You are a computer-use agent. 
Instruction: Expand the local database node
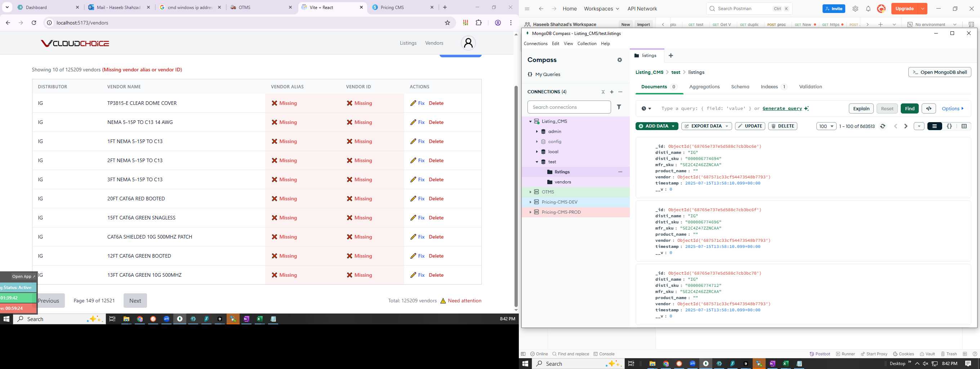(537, 152)
